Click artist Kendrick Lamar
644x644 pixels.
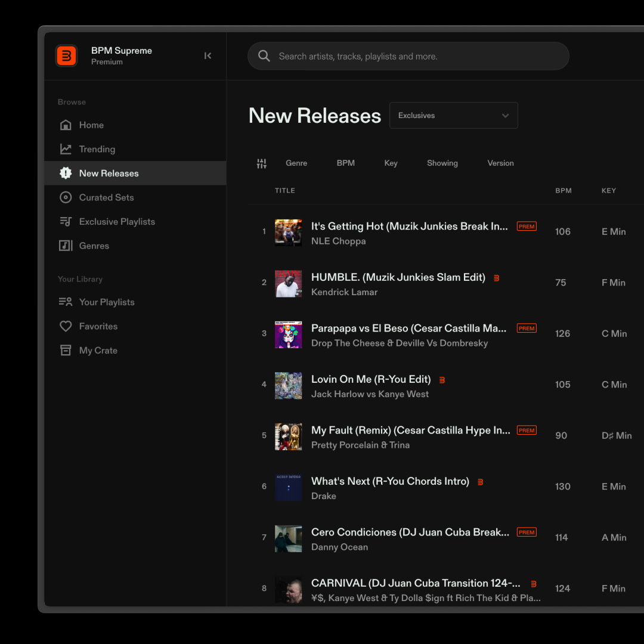344,292
